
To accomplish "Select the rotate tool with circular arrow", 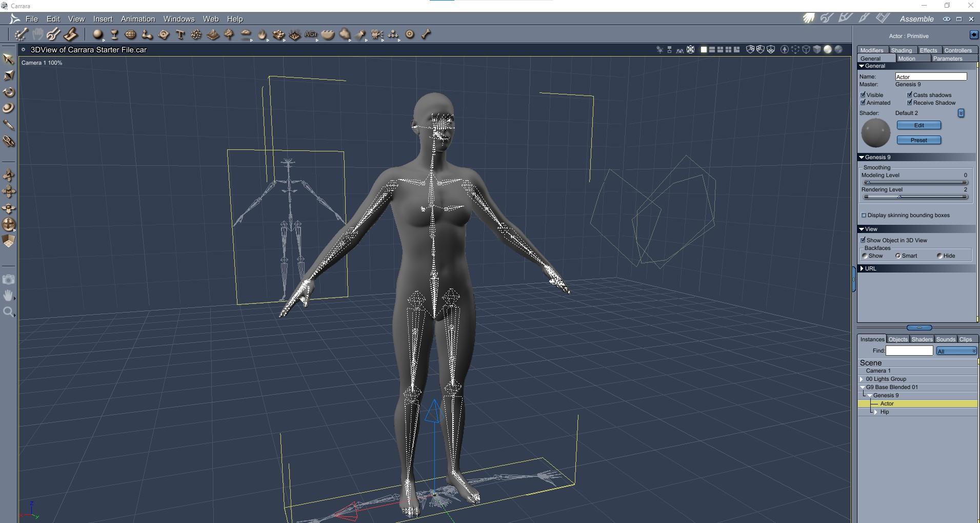I will coord(9,92).
